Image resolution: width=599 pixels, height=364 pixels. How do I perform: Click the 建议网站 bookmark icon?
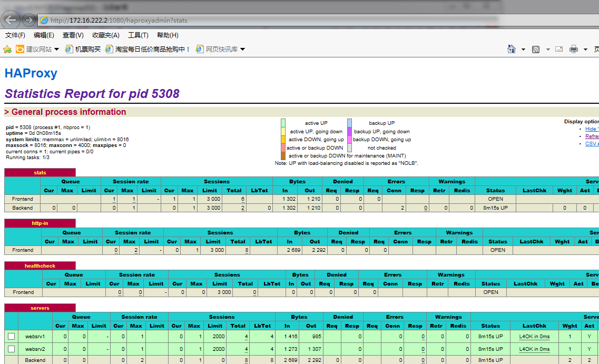pos(20,49)
